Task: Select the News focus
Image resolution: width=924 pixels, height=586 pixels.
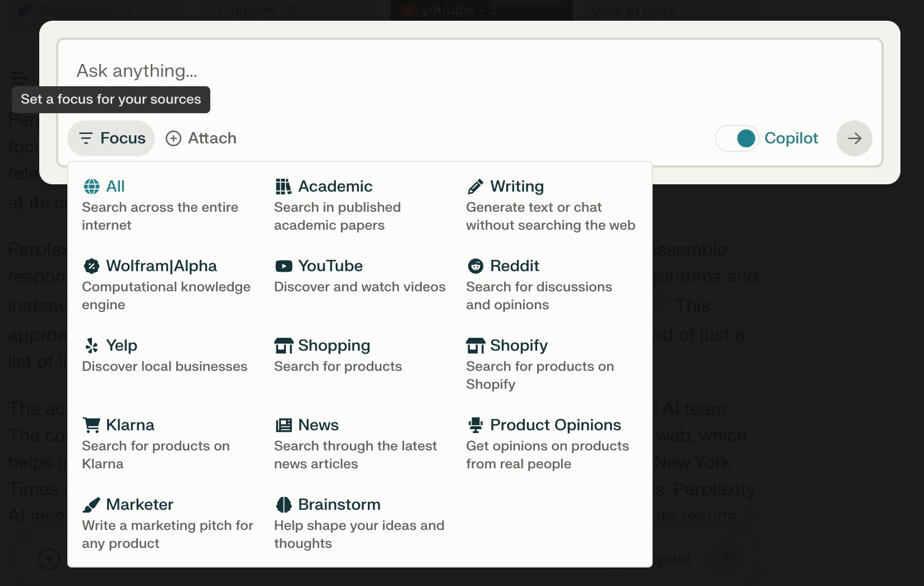Action: click(360, 444)
